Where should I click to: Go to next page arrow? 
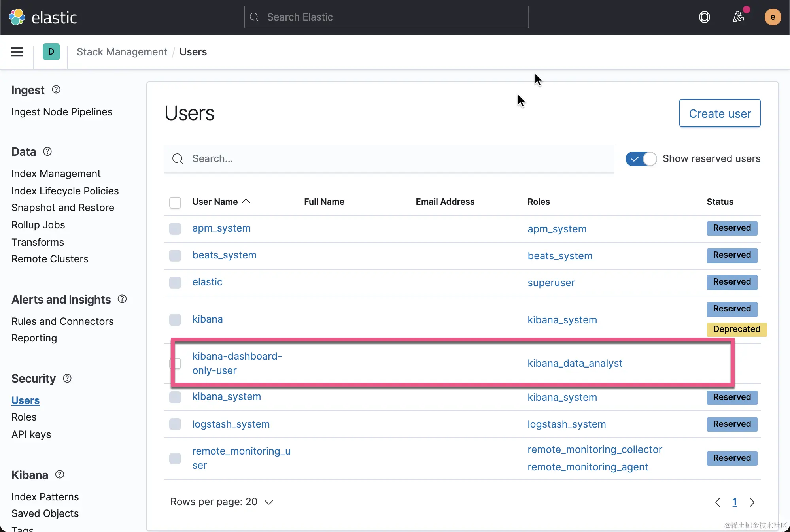pyautogui.click(x=752, y=502)
